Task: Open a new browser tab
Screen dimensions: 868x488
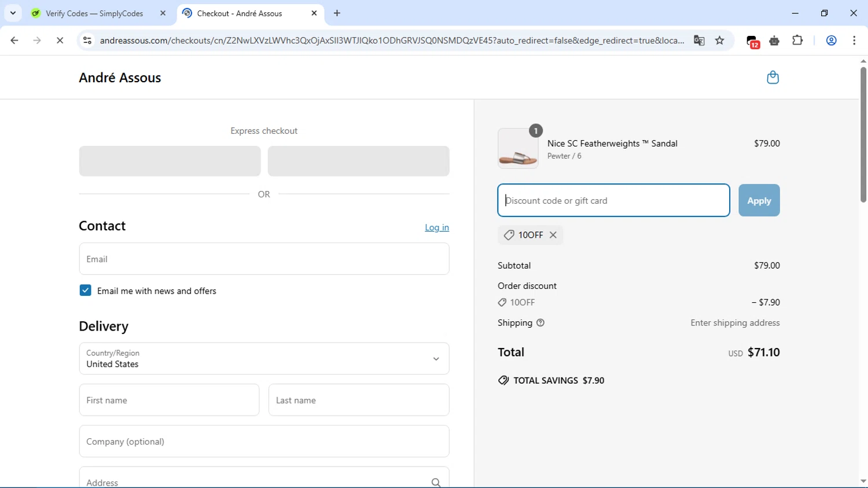Action: 337,13
